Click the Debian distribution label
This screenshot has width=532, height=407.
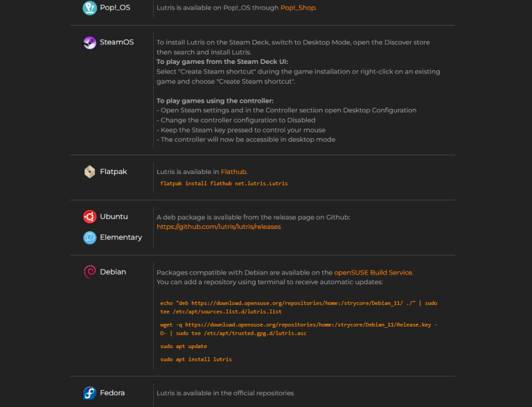pyautogui.click(x=113, y=272)
